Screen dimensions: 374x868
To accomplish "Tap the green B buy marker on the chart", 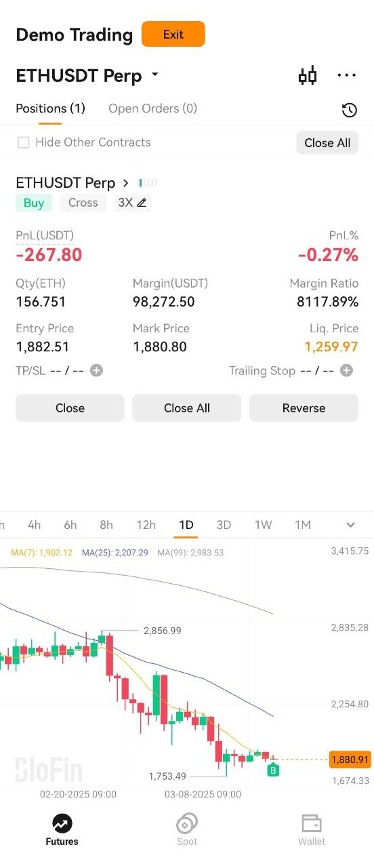I will coord(273,770).
